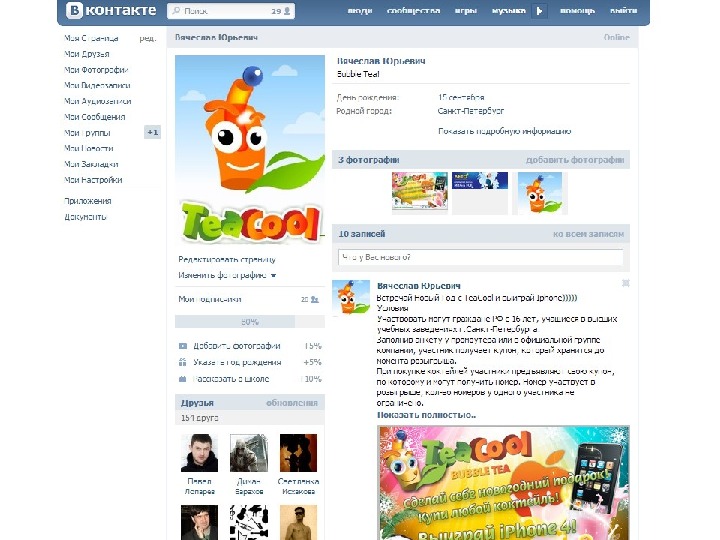Click выйти to log out

pos(623,11)
